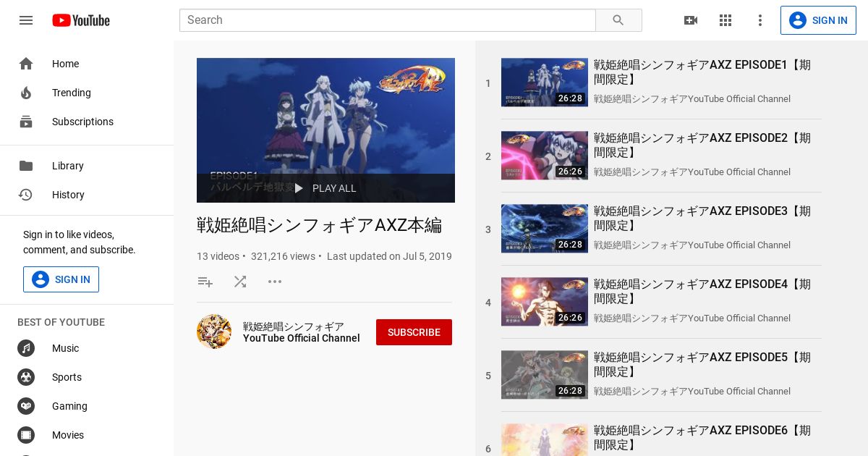Open Gaming under Best of YouTube
Viewport: 868px width, 456px height.
[87, 406]
